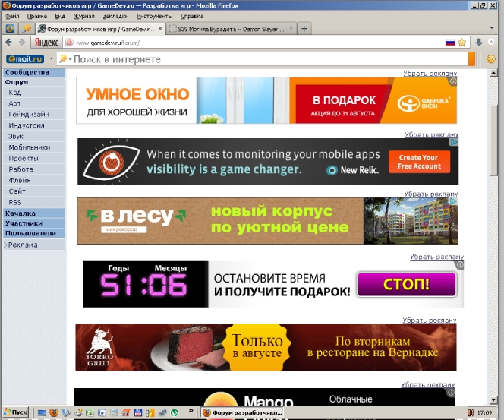Click the purple СТОП! button in the timer ad
This screenshot has height=420, width=504.
point(407,284)
